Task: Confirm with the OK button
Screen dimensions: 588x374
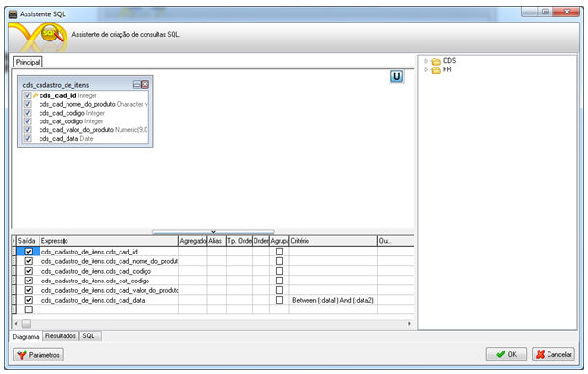Action: 506,354
